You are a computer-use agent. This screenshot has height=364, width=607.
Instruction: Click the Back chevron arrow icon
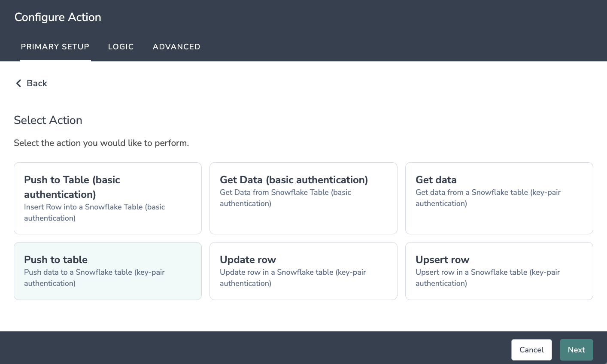(x=18, y=83)
